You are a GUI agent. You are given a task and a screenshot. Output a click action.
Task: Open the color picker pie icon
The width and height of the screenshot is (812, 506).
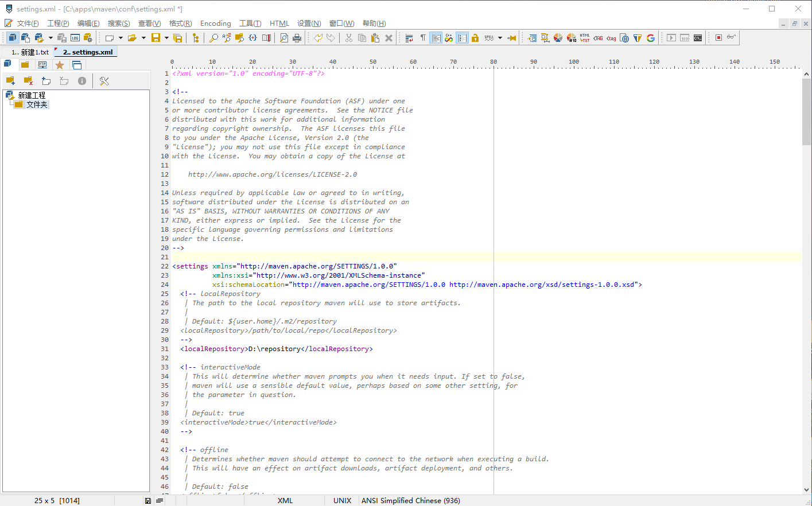pyautogui.click(x=558, y=38)
